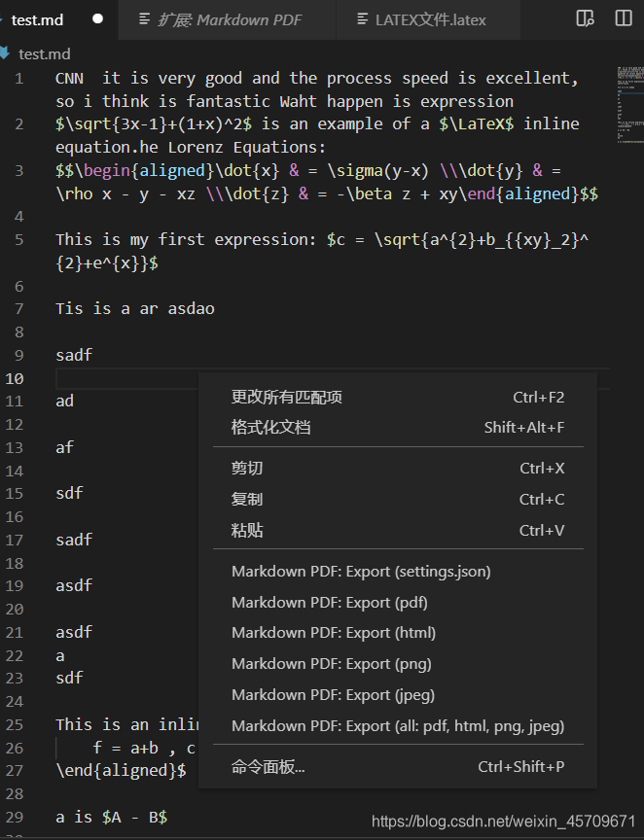Click the 'asdf' text on line 19
Image resolution: width=644 pixels, height=840 pixels.
click(x=74, y=585)
